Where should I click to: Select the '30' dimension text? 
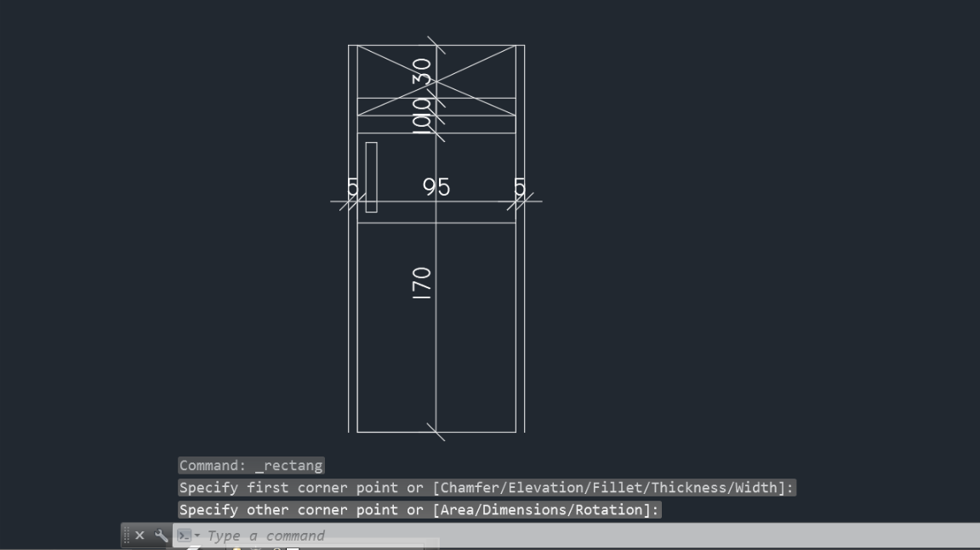click(422, 71)
